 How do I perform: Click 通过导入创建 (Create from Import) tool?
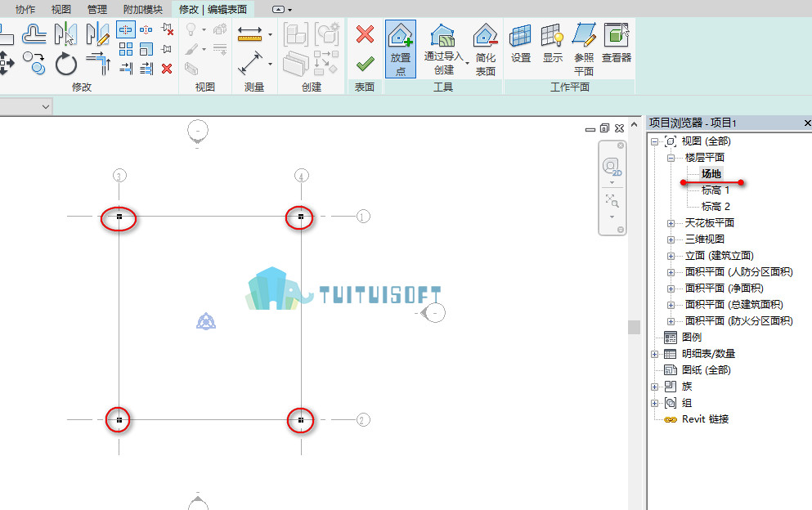[x=443, y=49]
